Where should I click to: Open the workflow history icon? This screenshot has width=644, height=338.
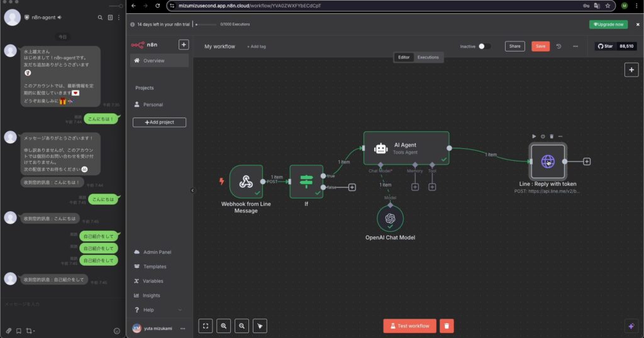(x=558, y=46)
